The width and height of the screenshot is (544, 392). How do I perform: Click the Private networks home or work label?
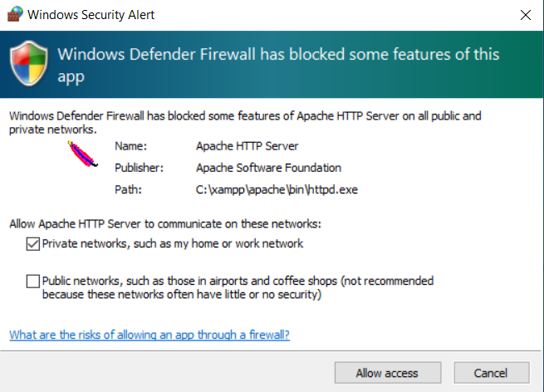pos(173,243)
